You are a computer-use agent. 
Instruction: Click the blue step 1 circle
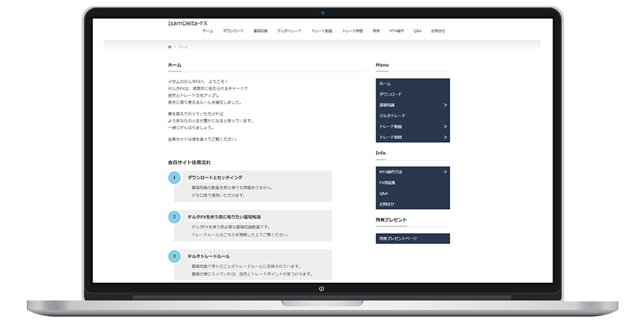pyautogui.click(x=174, y=178)
